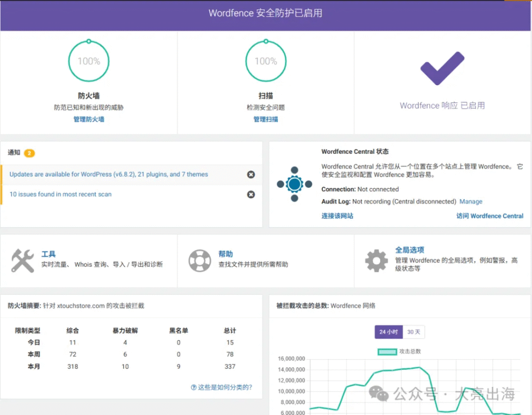
Task: Click the firewall 100% status circle
Action: pyautogui.click(x=88, y=61)
